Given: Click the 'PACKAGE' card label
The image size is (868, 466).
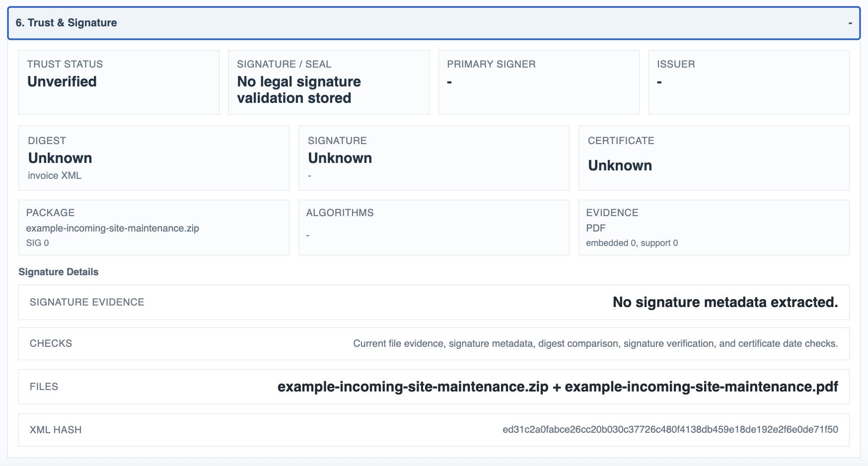Looking at the screenshot, I should (x=50, y=213).
